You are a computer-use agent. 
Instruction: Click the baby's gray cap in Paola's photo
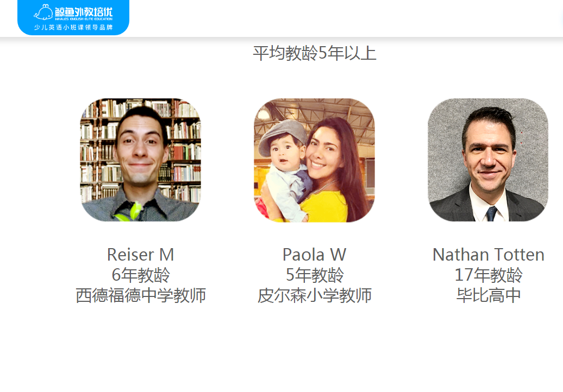pyautogui.click(x=283, y=136)
